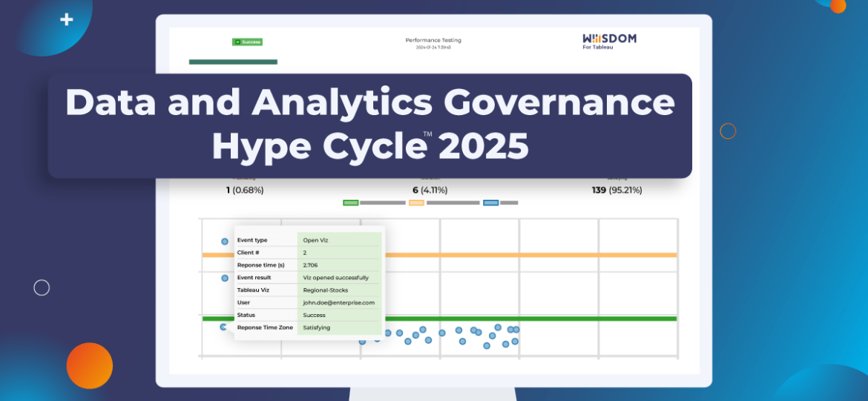Click the 'Reponse time (s)' tooltip label

point(260,265)
